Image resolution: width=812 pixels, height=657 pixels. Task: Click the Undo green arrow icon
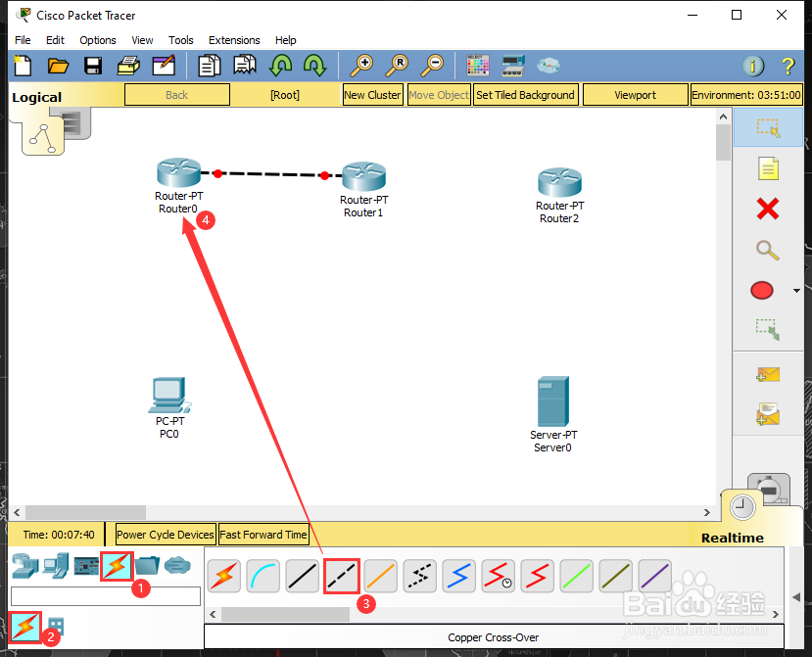(x=281, y=66)
